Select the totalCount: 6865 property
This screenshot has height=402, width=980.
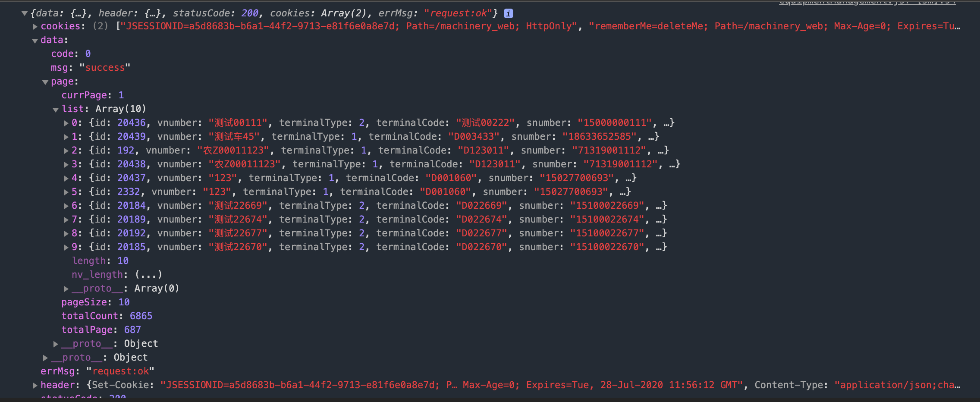point(107,316)
